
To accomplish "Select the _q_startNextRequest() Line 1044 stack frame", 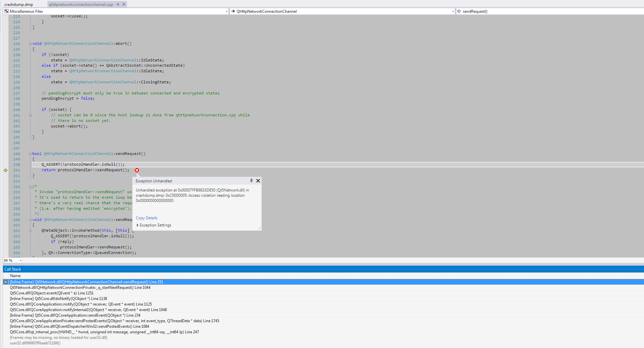I will point(80,288).
